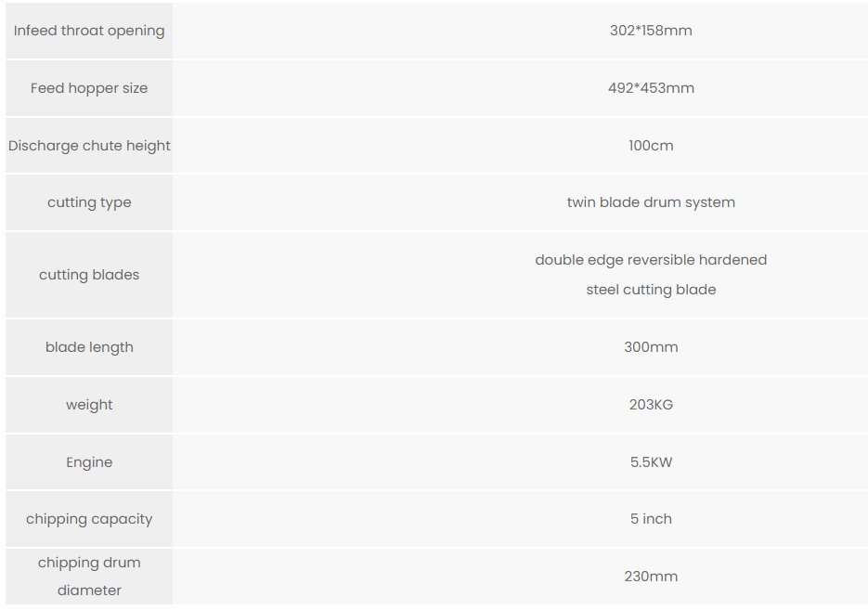Select the 203KG weight value

[651, 405]
